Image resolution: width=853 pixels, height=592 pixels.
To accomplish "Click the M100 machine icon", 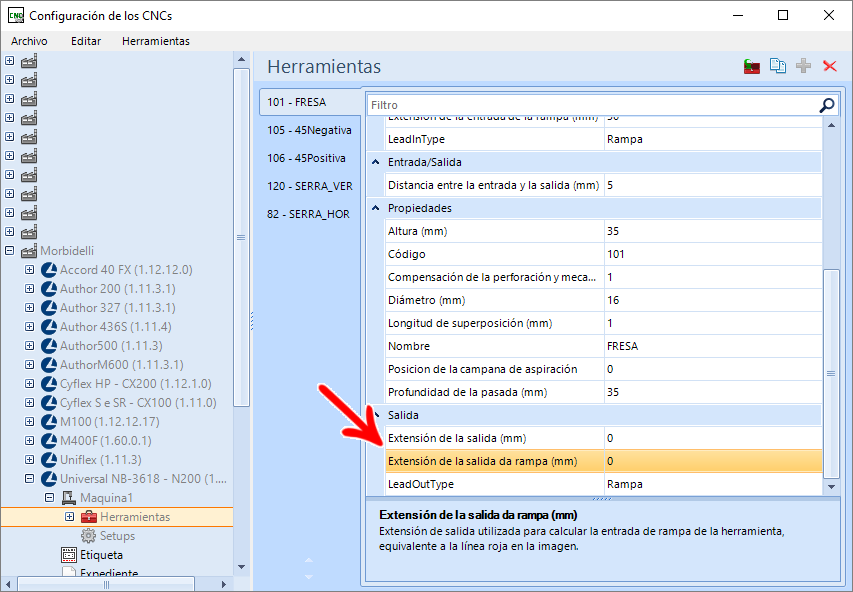I will [49, 422].
